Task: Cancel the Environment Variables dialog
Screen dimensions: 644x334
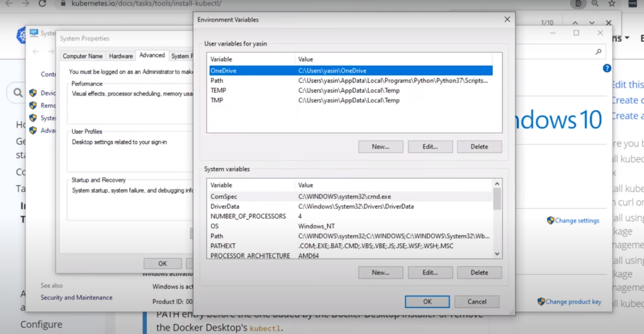Action: [x=476, y=302]
